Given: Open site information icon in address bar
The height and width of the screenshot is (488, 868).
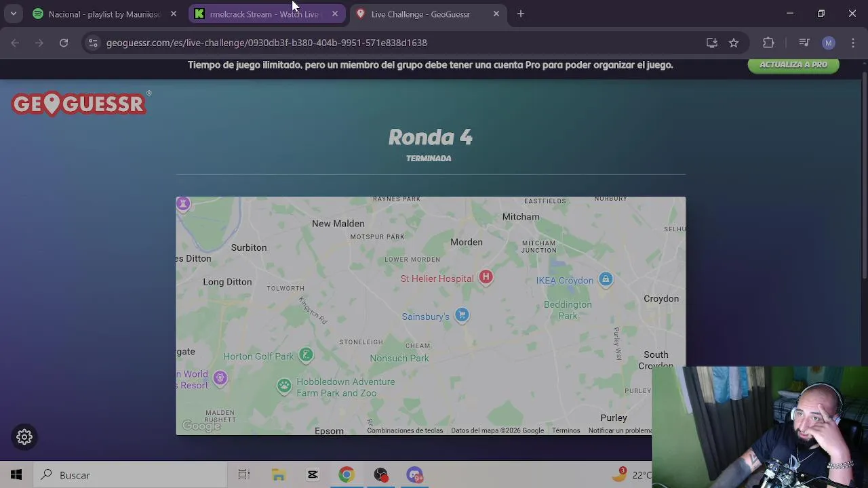Looking at the screenshot, I should [x=93, y=43].
